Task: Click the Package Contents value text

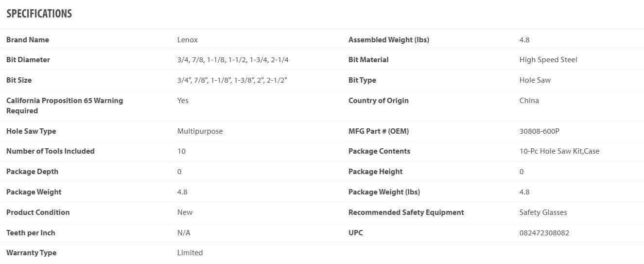Action: [x=559, y=151]
